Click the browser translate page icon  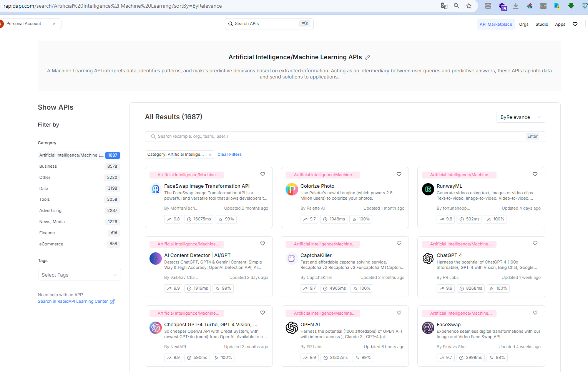tap(444, 6)
